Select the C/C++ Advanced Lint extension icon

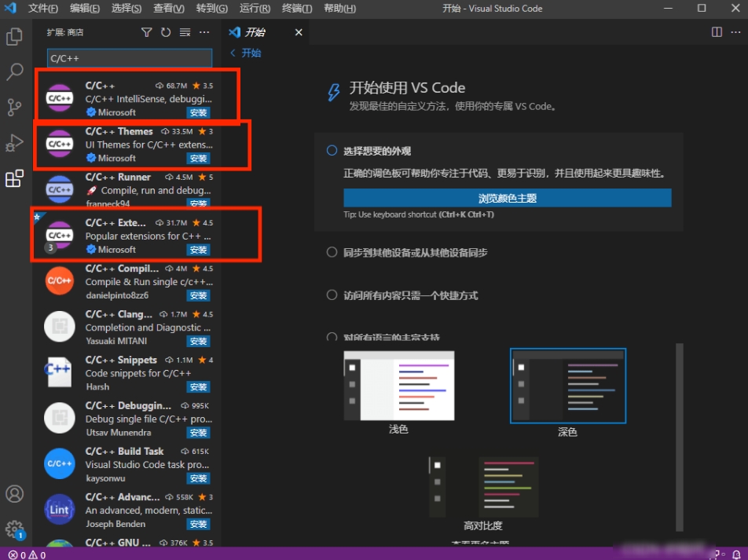pyautogui.click(x=59, y=509)
